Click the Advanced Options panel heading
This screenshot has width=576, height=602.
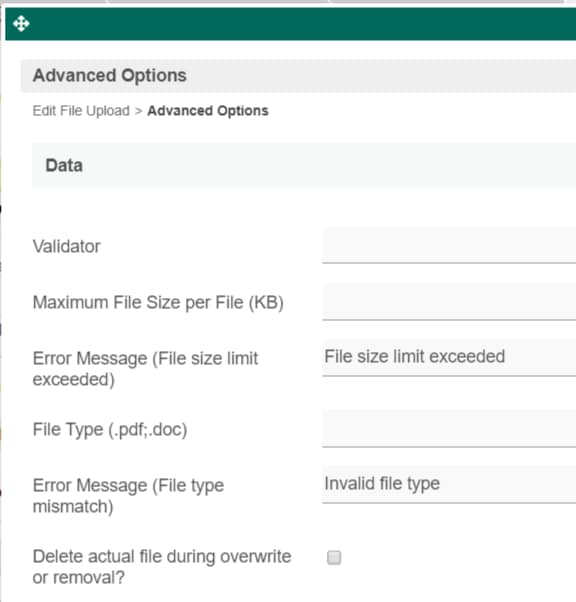[110, 76]
